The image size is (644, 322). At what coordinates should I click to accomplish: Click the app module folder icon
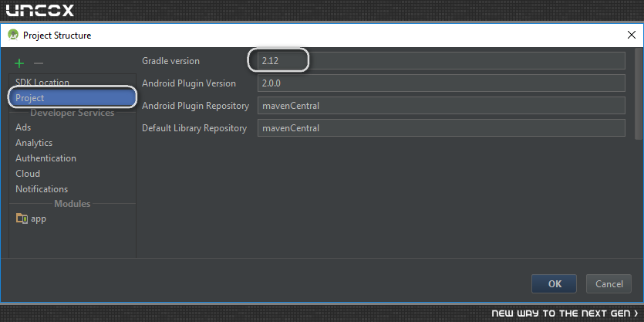[22, 219]
